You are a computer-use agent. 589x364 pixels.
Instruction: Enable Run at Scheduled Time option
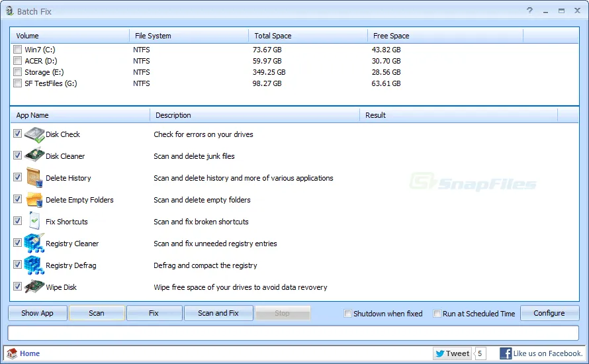(437, 313)
